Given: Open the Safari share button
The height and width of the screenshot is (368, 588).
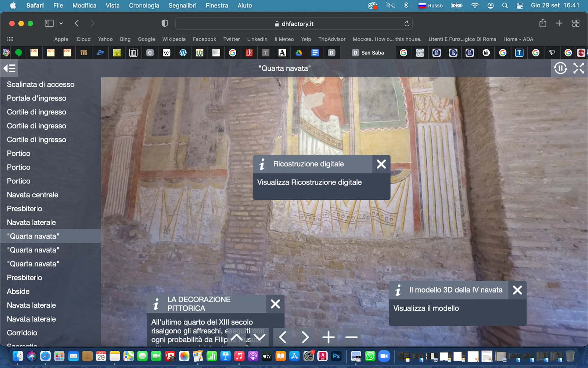Looking at the screenshot, I should [x=543, y=23].
